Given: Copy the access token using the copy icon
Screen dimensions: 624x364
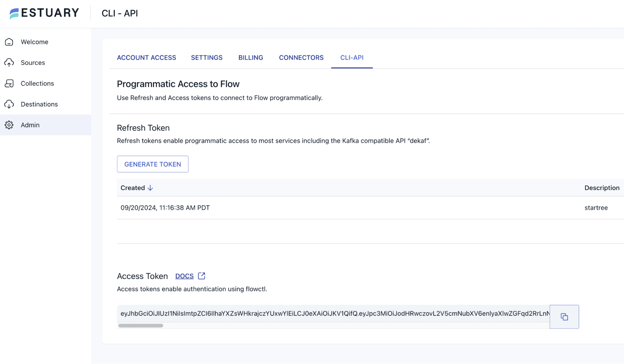Looking at the screenshot, I should click(564, 317).
